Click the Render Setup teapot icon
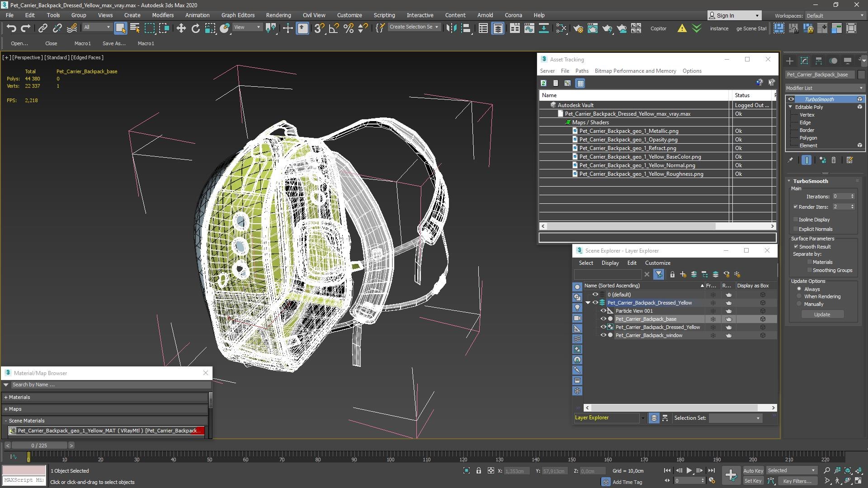This screenshot has height=488, width=868. point(578,28)
